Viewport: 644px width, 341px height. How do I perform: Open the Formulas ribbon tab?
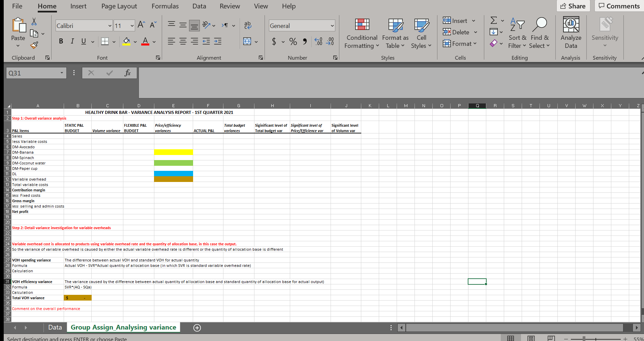pyautogui.click(x=165, y=6)
